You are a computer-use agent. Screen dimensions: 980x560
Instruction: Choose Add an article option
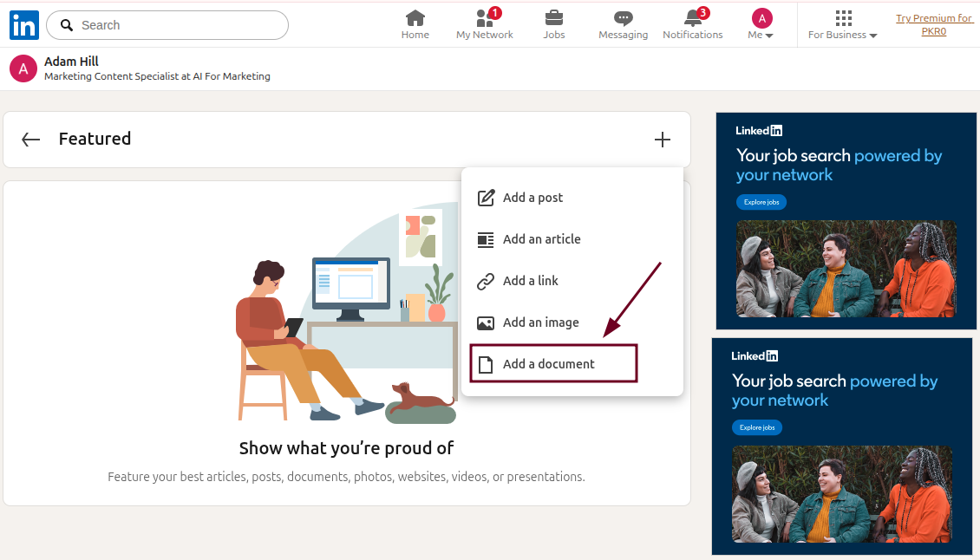[542, 239]
